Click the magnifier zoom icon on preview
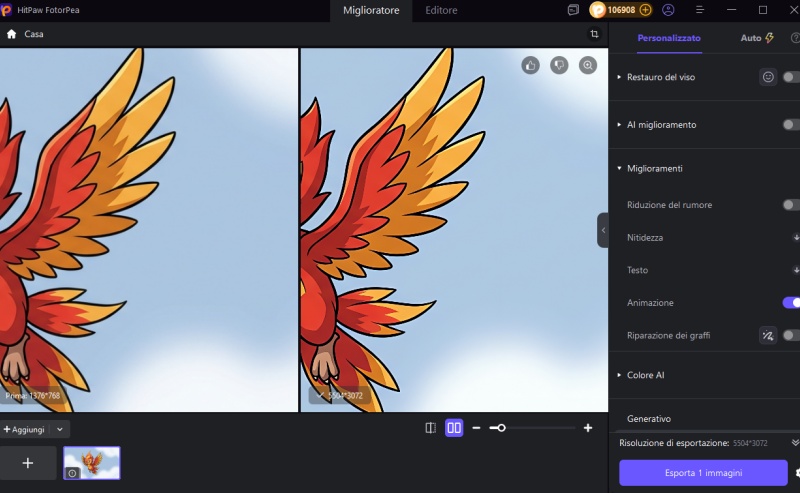This screenshot has height=493, width=800. 588,65
